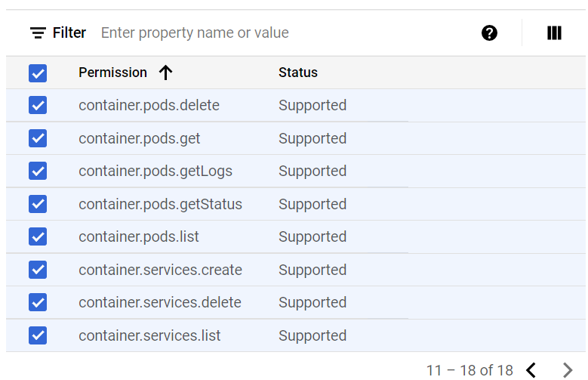Deselect the container.pods.getLogs permission checkbox
This screenshot has width=588, height=380.
pyautogui.click(x=38, y=171)
